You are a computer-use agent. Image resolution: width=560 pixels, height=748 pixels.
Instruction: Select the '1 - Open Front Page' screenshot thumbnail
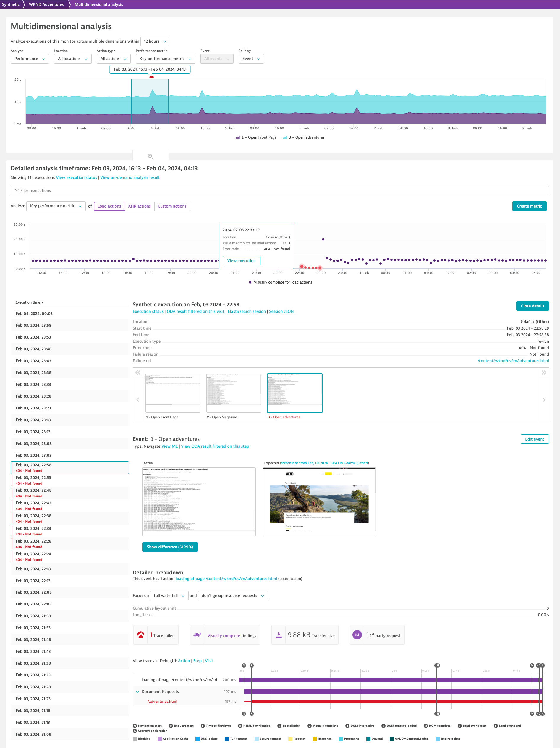pyautogui.click(x=173, y=393)
